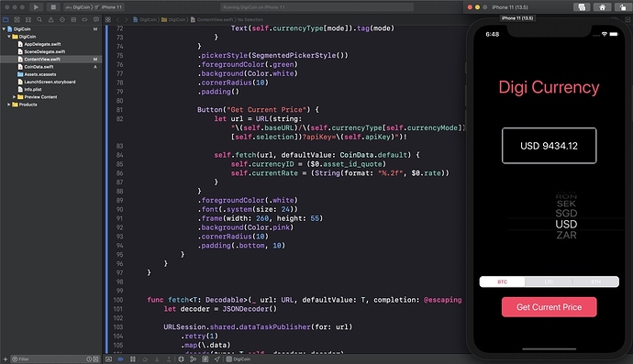The width and height of the screenshot is (633, 364).
Task: Open the Debug navigator
Action: [73, 19]
